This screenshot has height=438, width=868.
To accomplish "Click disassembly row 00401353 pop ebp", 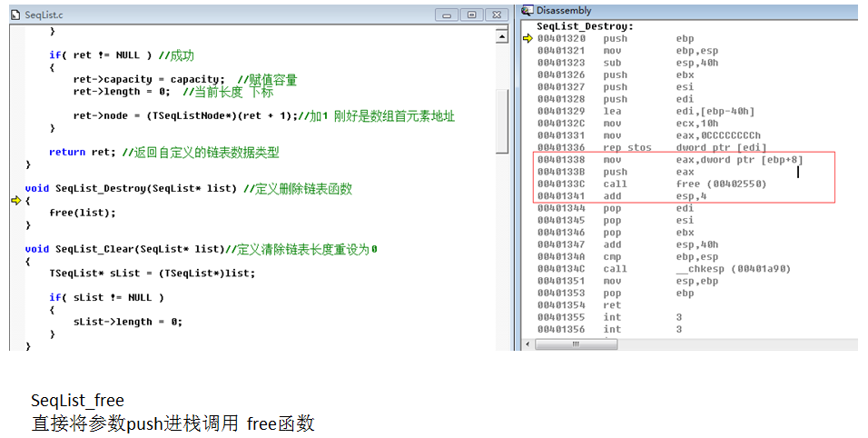I will tap(616, 294).
